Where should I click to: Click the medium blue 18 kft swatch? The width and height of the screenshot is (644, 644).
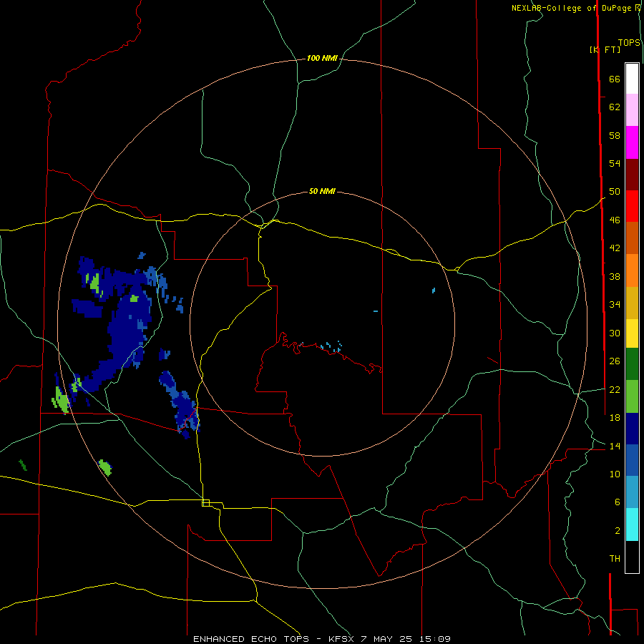[632, 460]
